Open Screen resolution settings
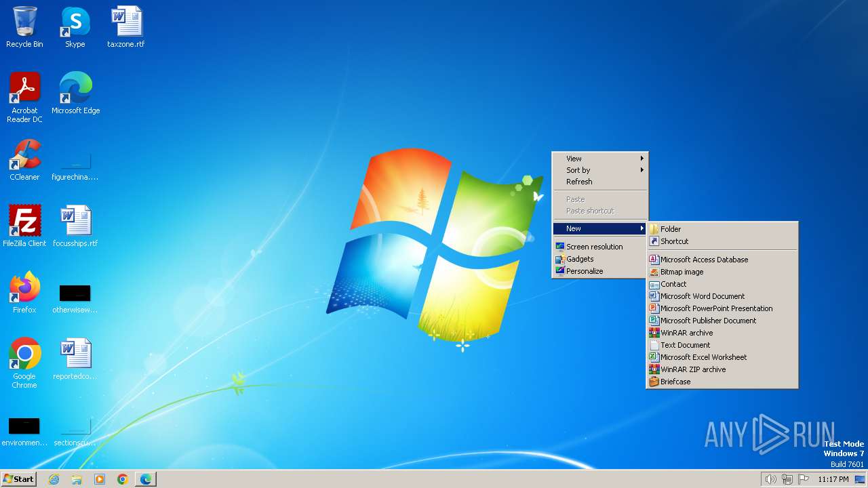 point(600,247)
